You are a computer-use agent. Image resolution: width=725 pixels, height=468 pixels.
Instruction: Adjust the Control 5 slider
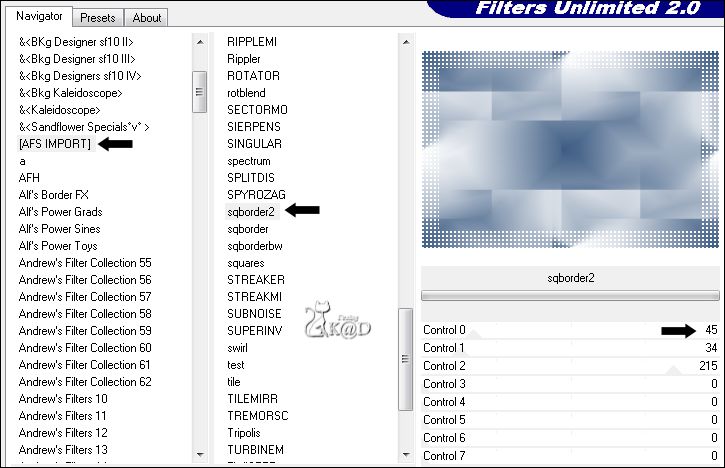tap(570, 420)
